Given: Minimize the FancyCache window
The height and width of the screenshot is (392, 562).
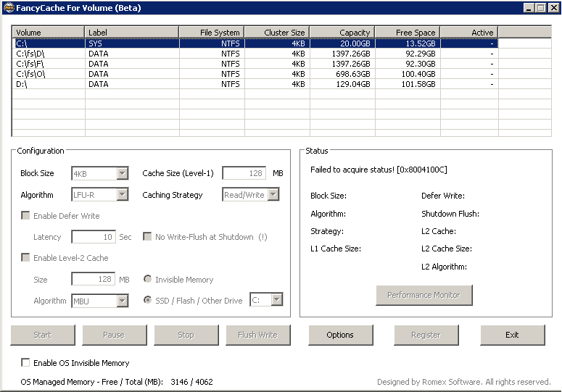Looking at the screenshot, I should point(529,7).
